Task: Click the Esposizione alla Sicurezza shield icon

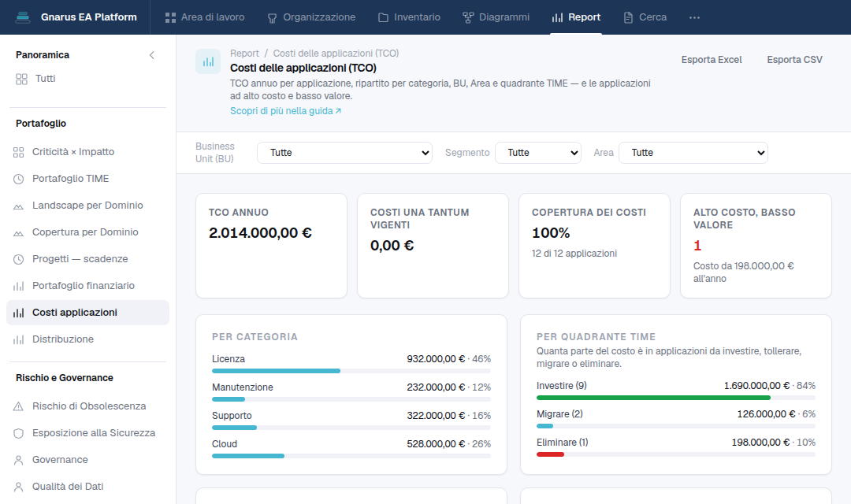Action: [x=18, y=433]
